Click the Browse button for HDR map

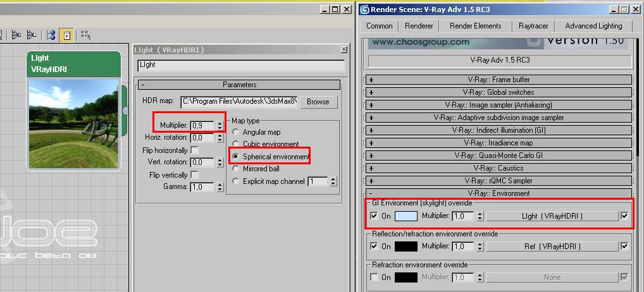[318, 102]
